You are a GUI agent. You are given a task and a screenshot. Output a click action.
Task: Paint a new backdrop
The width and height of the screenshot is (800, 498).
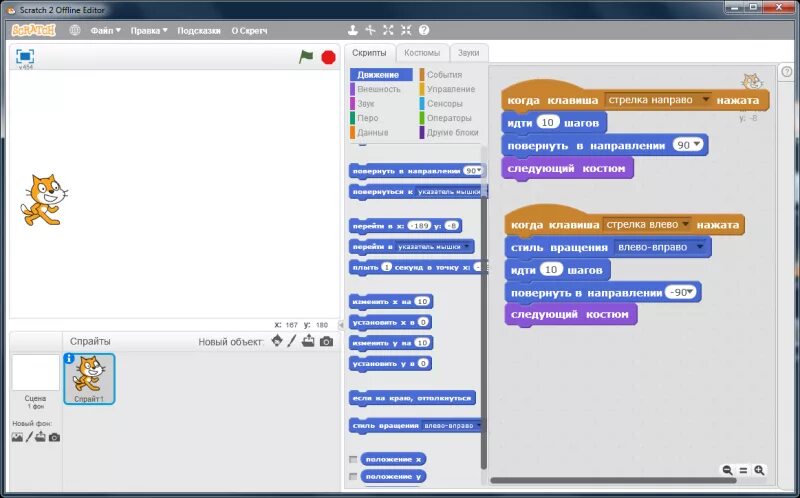tap(30, 437)
